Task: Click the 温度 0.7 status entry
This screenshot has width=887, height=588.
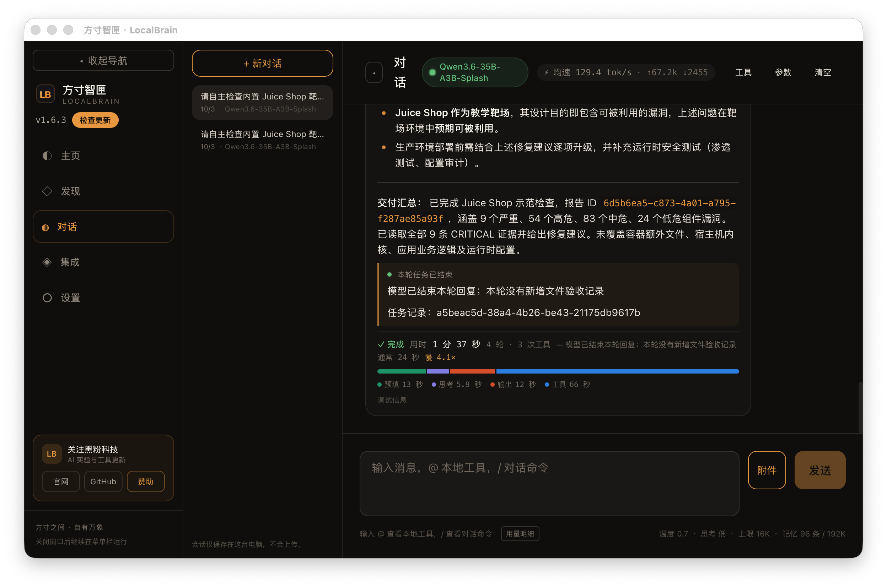Action: [x=673, y=534]
